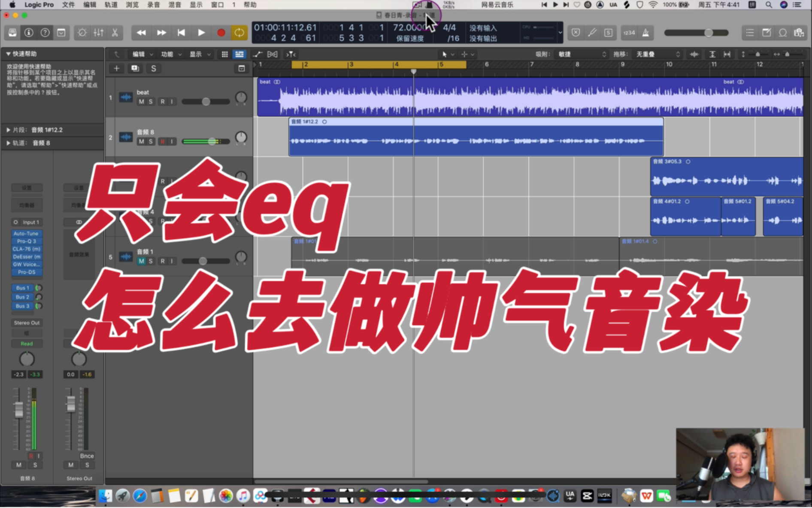Open the 浏览 menu
The width and height of the screenshot is (812, 508).
click(x=132, y=5)
